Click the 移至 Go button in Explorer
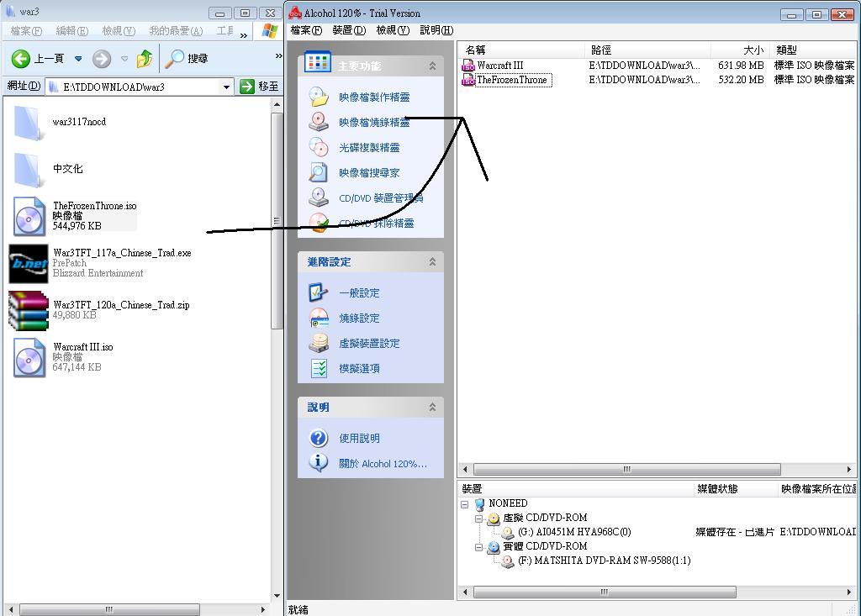861x616 pixels. pyautogui.click(x=259, y=87)
